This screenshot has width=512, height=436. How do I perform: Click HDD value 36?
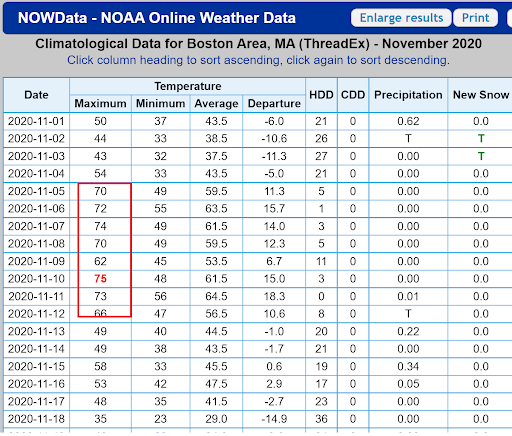click(321, 419)
